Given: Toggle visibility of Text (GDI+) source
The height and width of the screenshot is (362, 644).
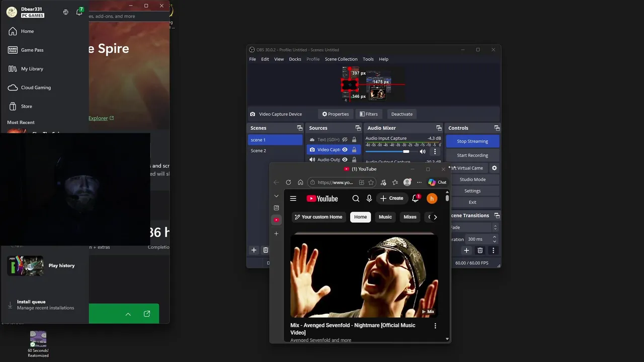Looking at the screenshot, I should pos(345,140).
